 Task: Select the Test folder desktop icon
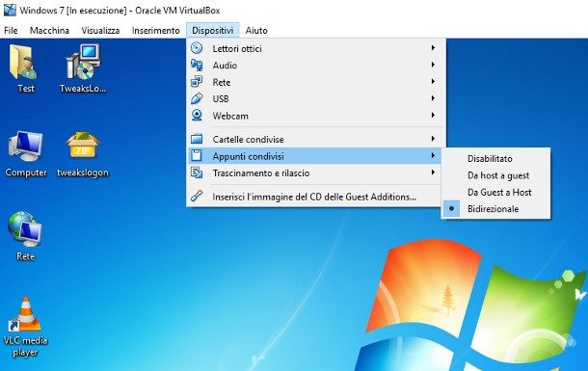click(23, 62)
